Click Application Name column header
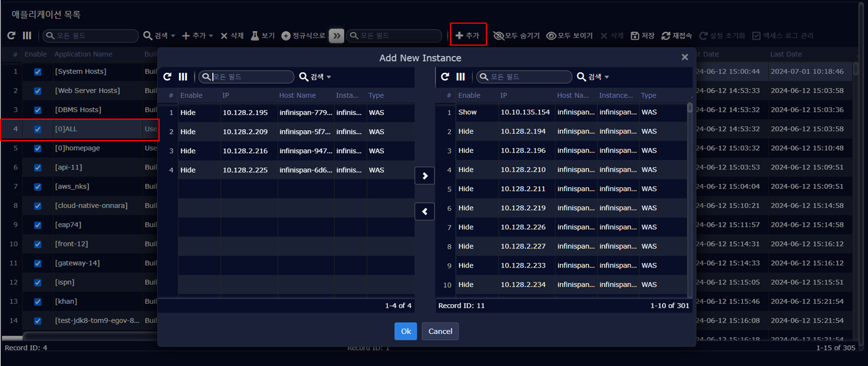Image resolution: width=868 pixels, height=366 pixels. (x=83, y=54)
